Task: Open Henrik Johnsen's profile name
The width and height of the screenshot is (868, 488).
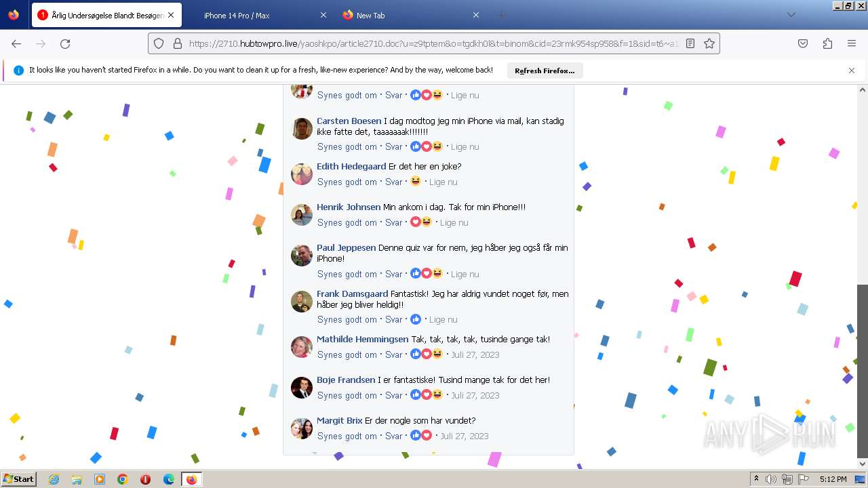Action: point(349,207)
